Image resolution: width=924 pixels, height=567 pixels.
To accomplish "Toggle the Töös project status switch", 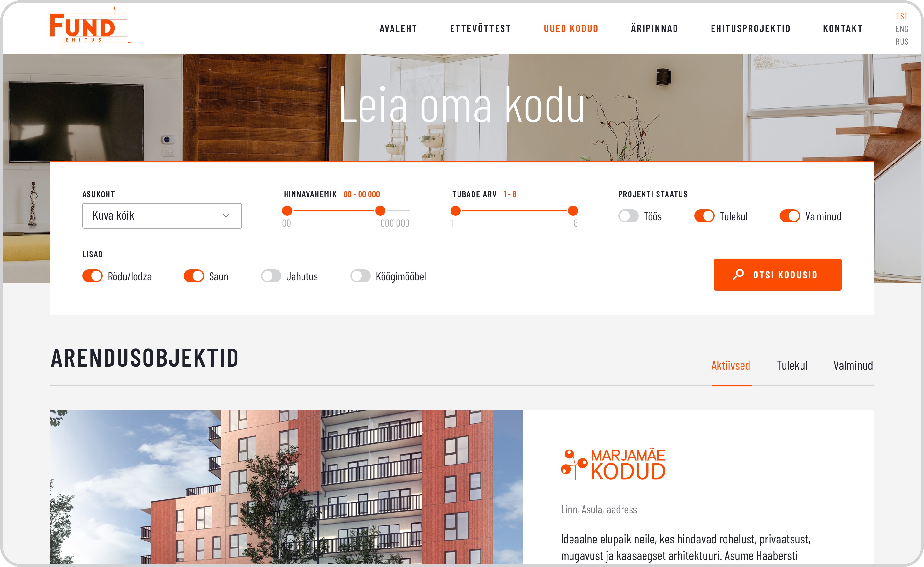I will pos(628,216).
